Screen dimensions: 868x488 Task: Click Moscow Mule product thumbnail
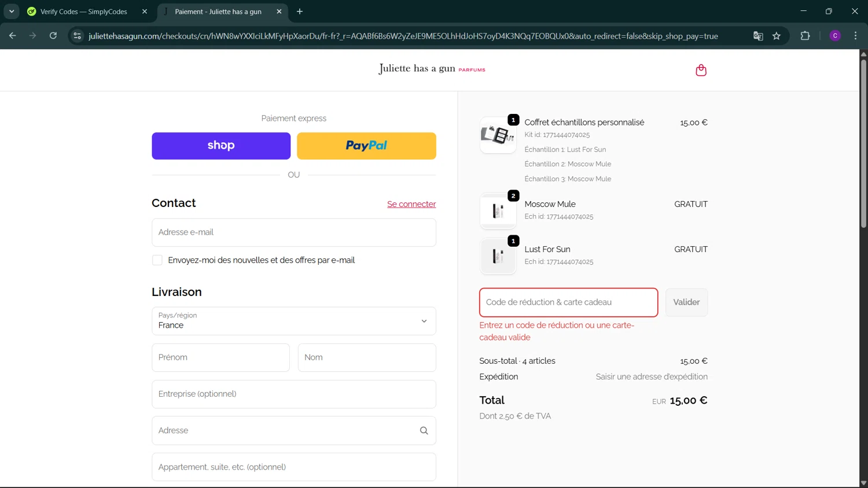(x=498, y=211)
